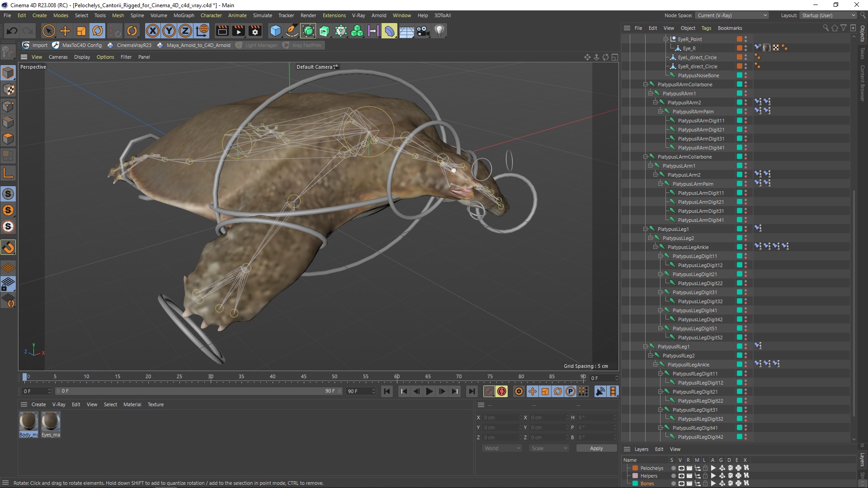Screen dimensions: 868x488
Task: Select the Points mode icon
Action: point(8,106)
